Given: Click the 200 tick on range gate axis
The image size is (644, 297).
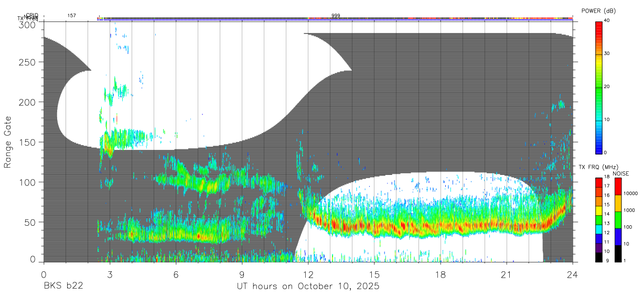Looking at the screenshot, I should point(27,102).
